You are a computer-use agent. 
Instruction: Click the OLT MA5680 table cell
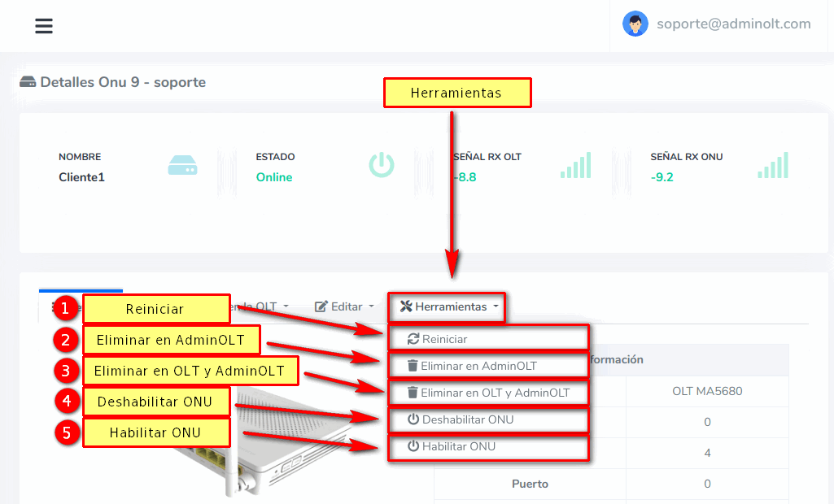(706, 391)
